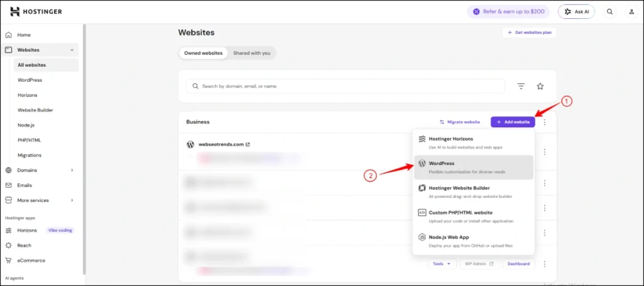Switch to Owned websites tab
Viewport: 644px width, 286px height.
[x=203, y=53]
